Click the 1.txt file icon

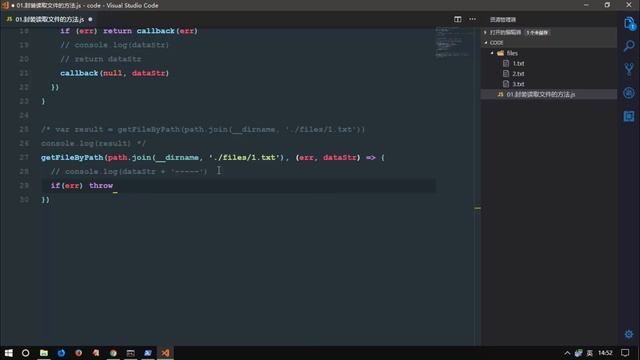(x=506, y=63)
